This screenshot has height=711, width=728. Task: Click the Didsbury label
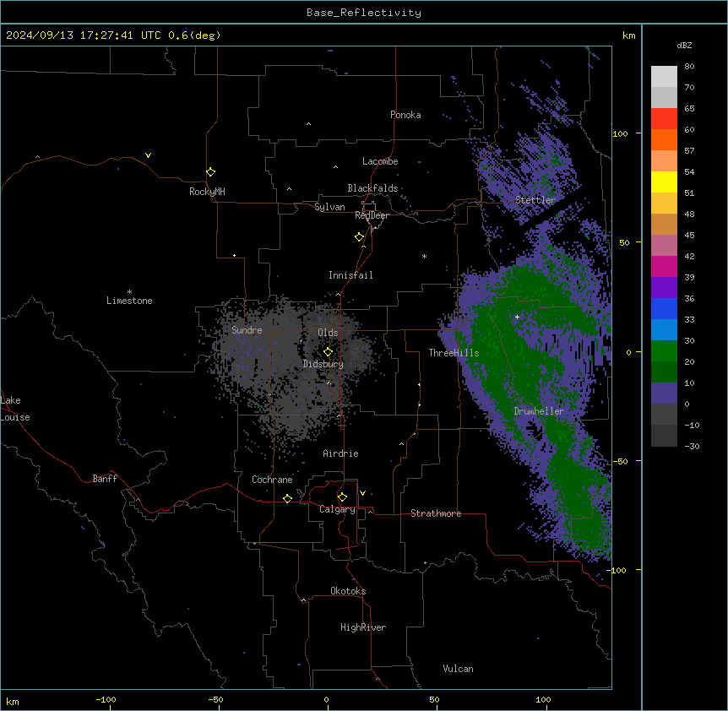pos(323,364)
